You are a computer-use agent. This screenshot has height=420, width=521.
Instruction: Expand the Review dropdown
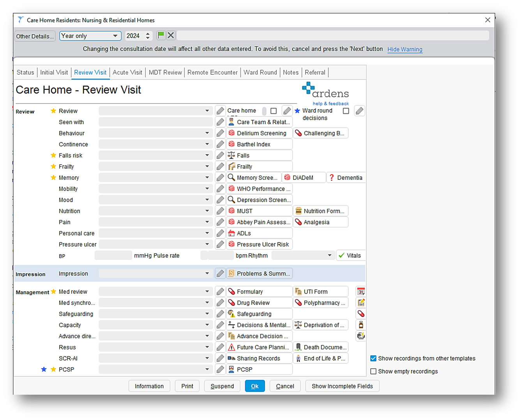(207, 111)
